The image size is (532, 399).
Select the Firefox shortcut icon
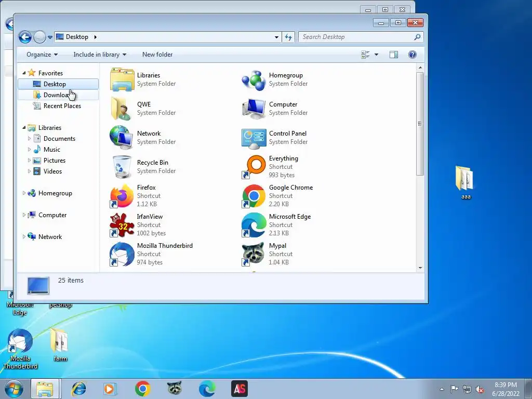[x=122, y=196]
